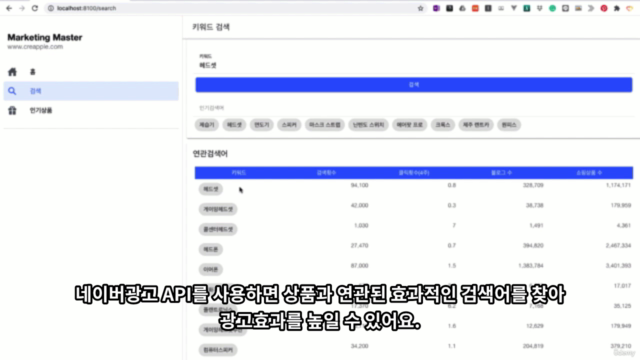Select the 스피커 popular keyword chip
Viewport: 640px width, 360px height.
(289, 125)
